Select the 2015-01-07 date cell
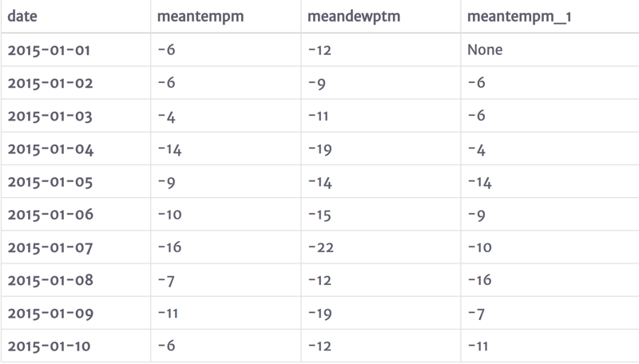This screenshot has width=639, height=364. [x=50, y=247]
